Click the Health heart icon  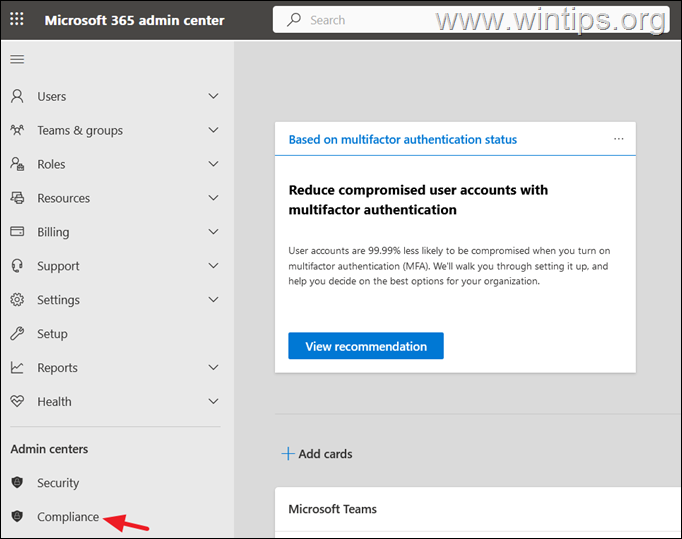pyautogui.click(x=17, y=401)
